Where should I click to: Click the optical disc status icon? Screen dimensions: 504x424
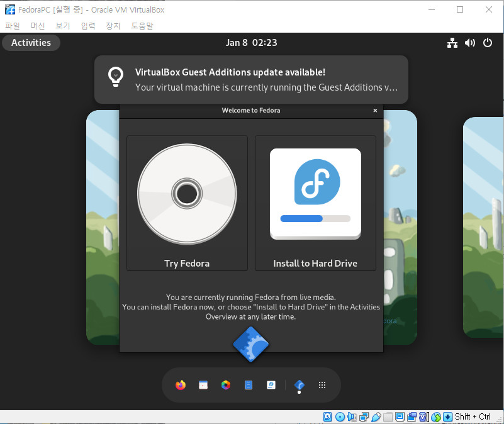tap(340, 417)
